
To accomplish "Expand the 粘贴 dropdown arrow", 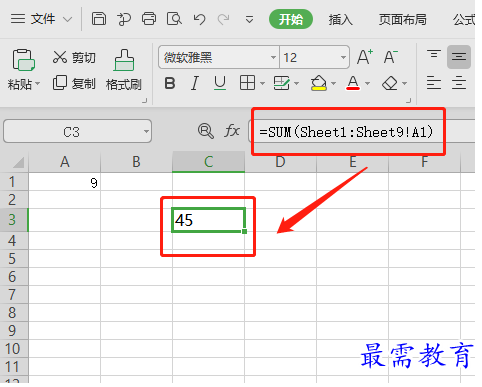I will (x=37, y=83).
